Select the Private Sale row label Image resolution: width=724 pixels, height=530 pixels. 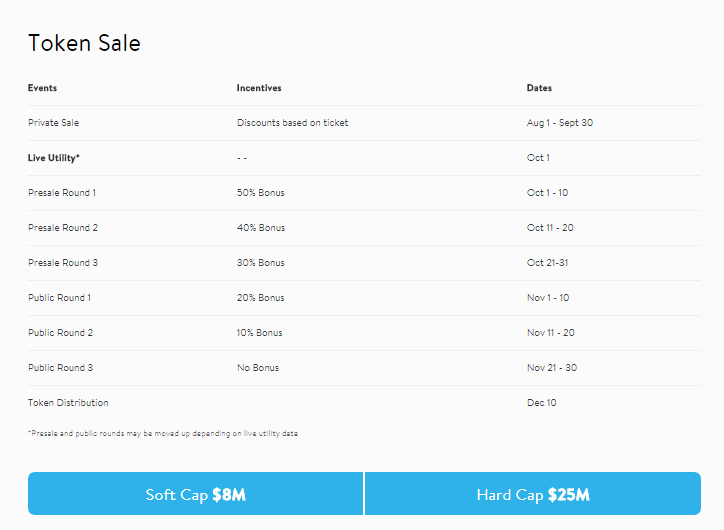click(x=53, y=123)
